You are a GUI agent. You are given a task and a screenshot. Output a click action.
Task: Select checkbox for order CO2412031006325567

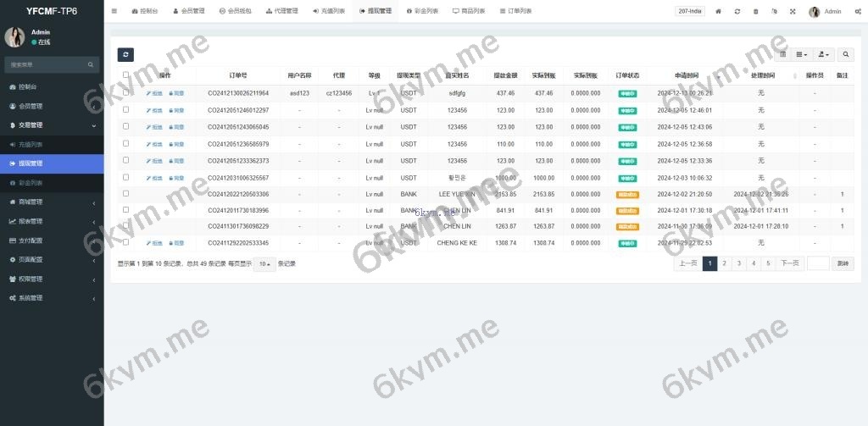[126, 177]
